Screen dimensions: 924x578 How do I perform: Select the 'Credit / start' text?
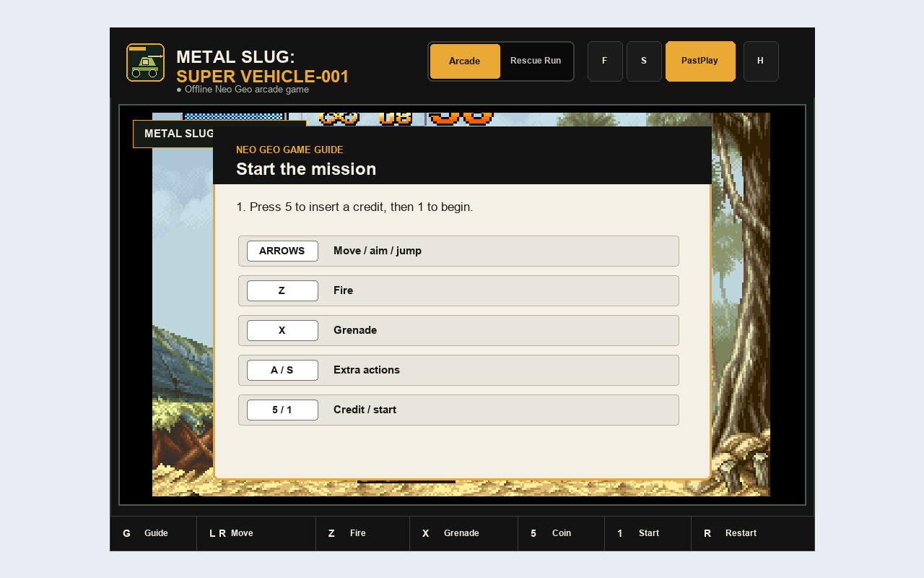click(365, 410)
